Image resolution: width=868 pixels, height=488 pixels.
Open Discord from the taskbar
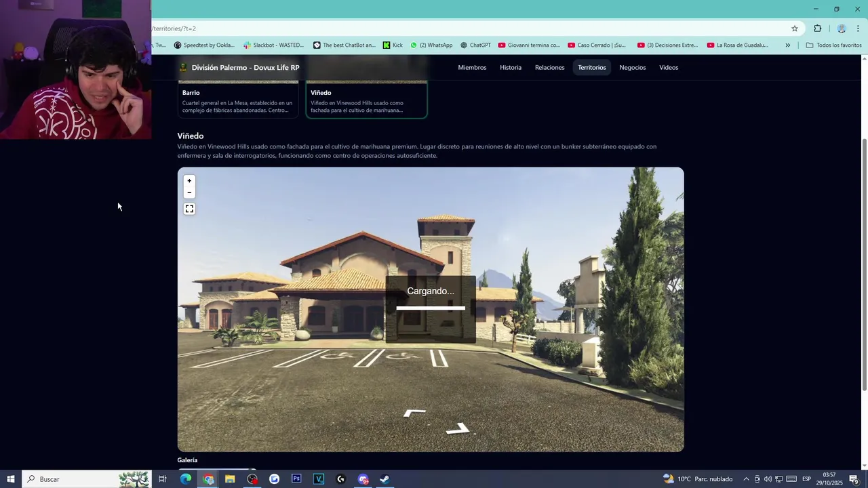363,479
